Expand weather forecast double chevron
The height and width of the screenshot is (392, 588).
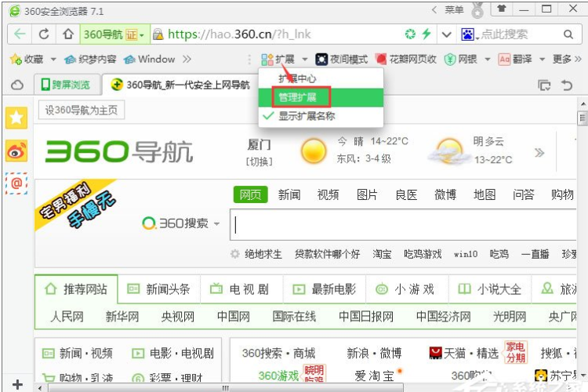(x=539, y=152)
